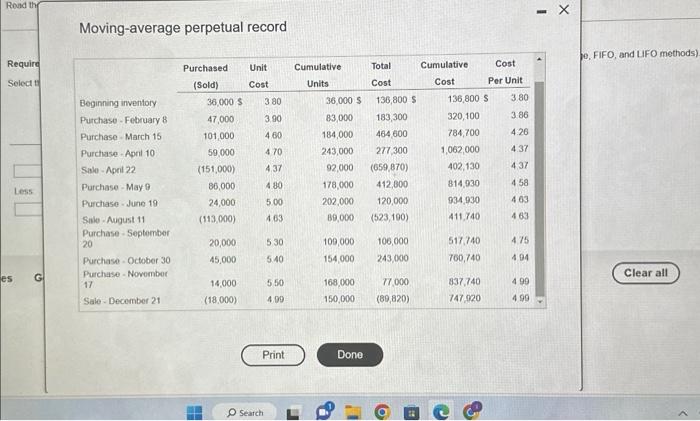Open Microsoft Edge from the taskbar
Viewport: 700px width, 421px height.
(x=441, y=412)
